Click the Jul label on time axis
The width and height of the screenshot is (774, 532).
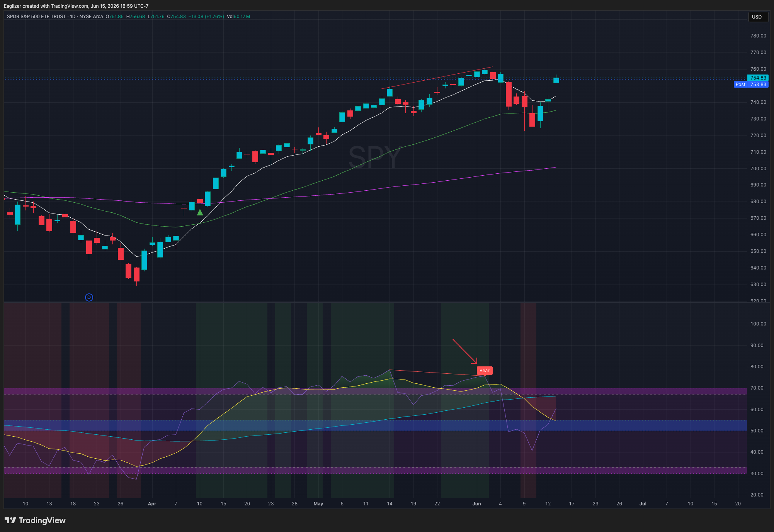click(x=643, y=504)
